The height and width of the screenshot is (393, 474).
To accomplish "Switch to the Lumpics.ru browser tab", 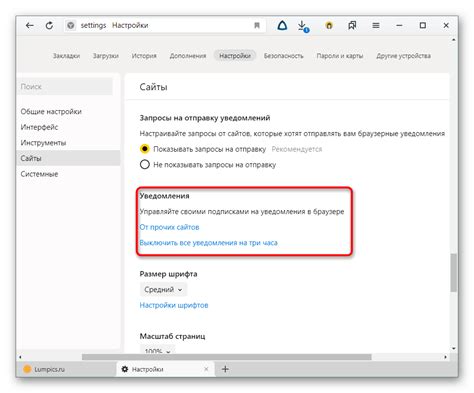I will [x=66, y=369].
